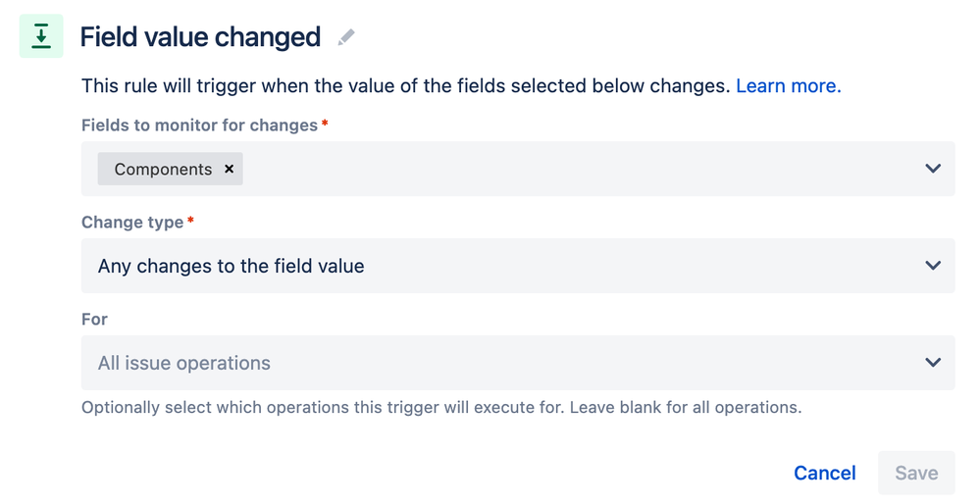
Task: Remove the Components tag with its x
Action: pos(230,169)
